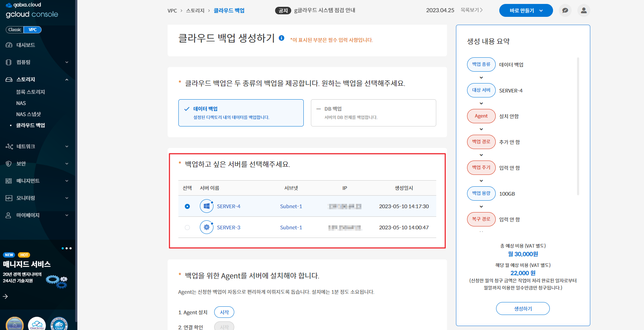Expand the 모니터링 menu chevron

pyautogui.click(x=67, y=198)
